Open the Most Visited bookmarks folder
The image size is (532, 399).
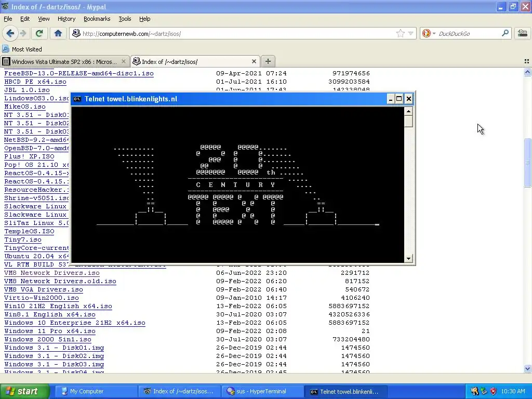tap(22, 49)
